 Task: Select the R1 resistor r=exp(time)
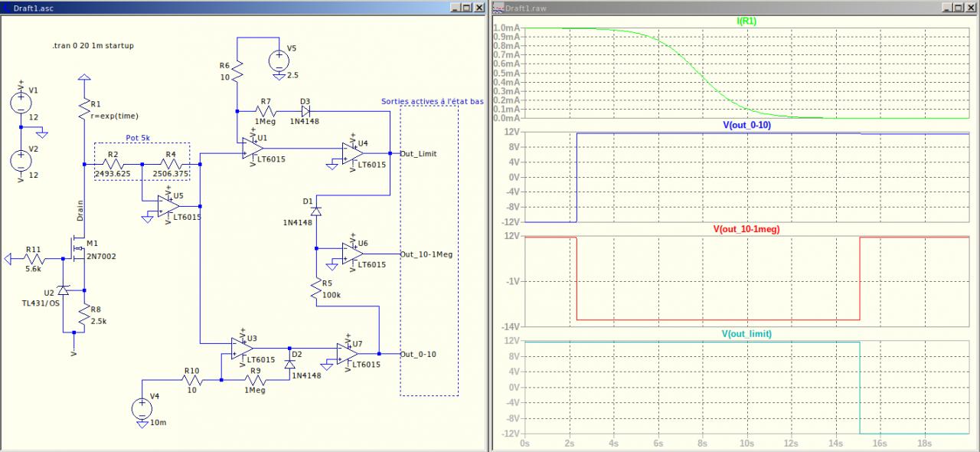pos(83,110)
